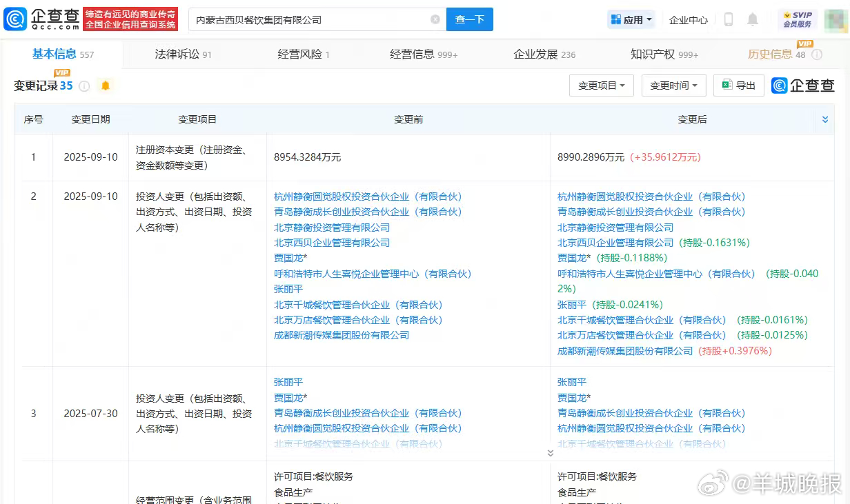
Task: Select 8990.2896万元 value in 变更后
Action: point(591,157)
